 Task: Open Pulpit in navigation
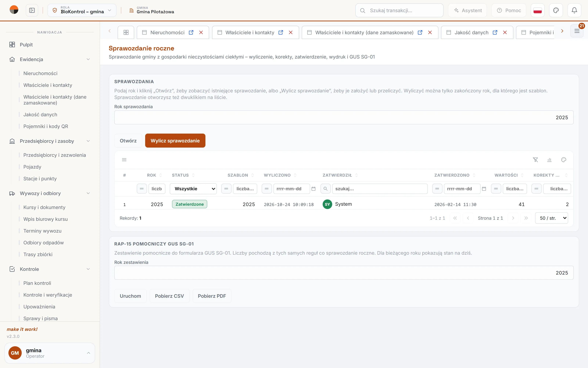coord(26,45)
